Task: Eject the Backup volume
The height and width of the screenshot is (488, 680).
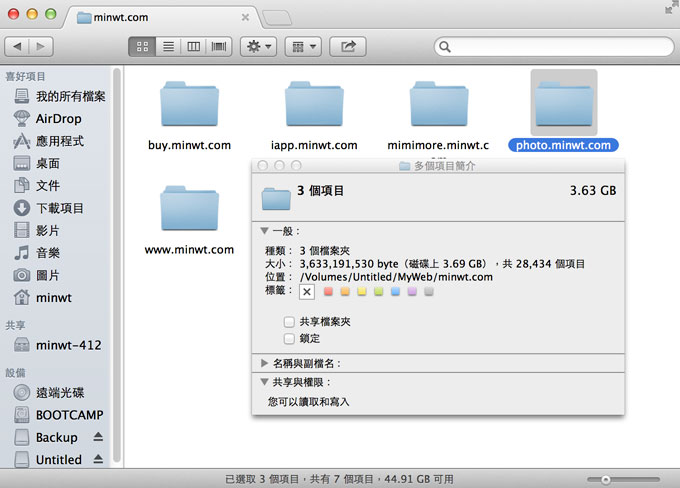Action: coord(98,437)
